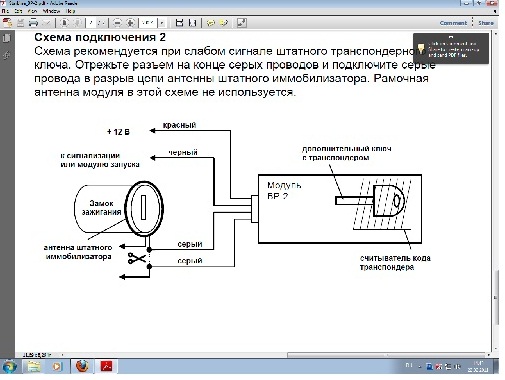Click the current page number field
This screenshot has width=505, height=380.
[91, 23]
